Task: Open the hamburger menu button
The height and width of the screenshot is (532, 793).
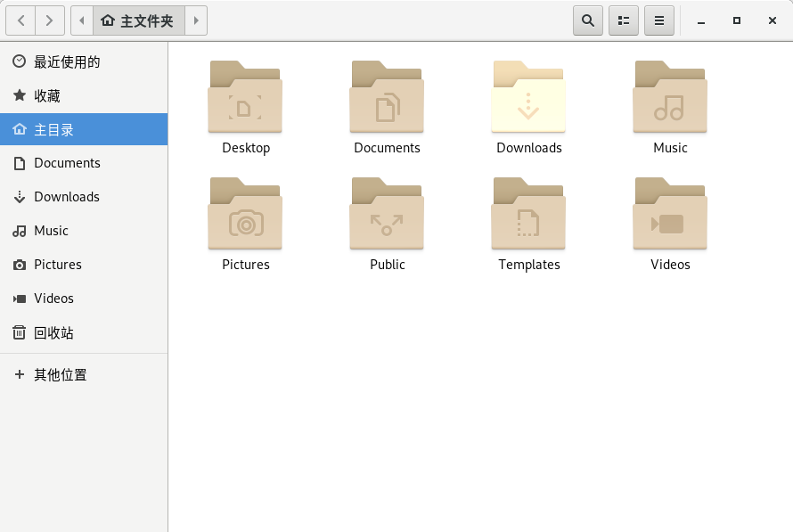Action: [x=659, y=20]
